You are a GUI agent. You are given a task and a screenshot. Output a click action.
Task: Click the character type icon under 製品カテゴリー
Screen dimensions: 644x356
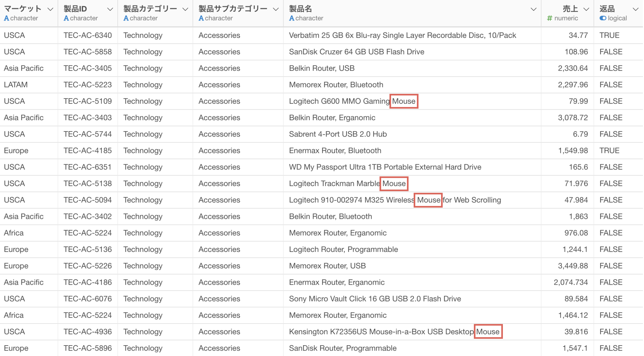(x=126, y=18)
